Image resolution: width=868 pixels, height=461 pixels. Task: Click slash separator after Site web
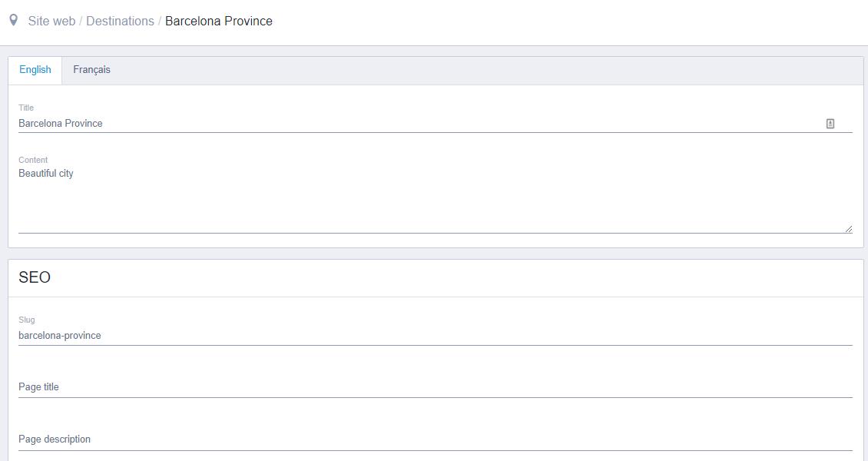pos(81,21)
